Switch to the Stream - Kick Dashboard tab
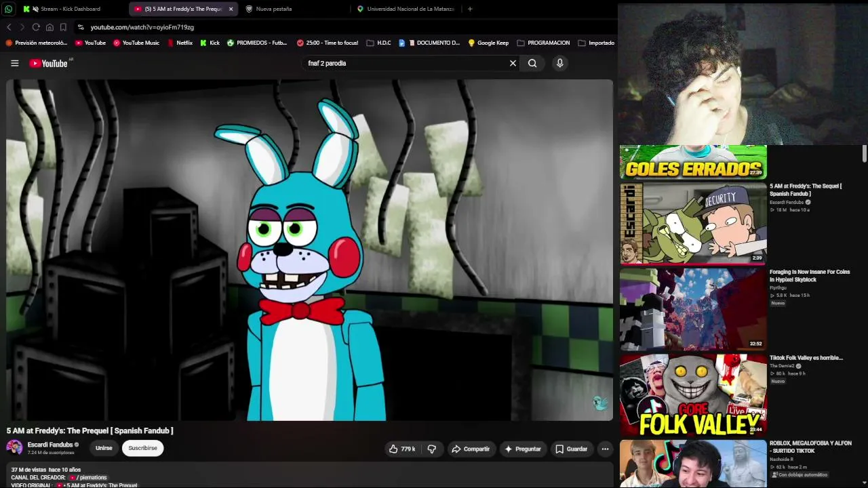 (70, 9)
